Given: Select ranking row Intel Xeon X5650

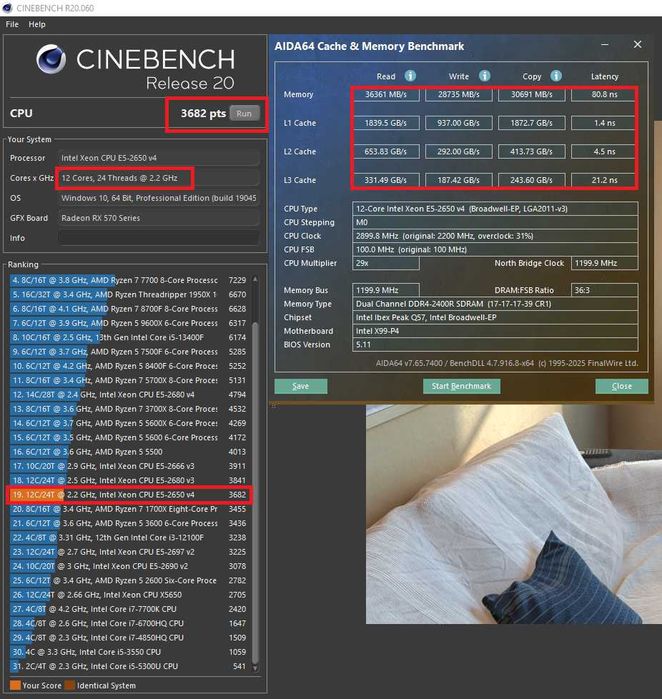Looking at the screenshot, I should 128,594.
